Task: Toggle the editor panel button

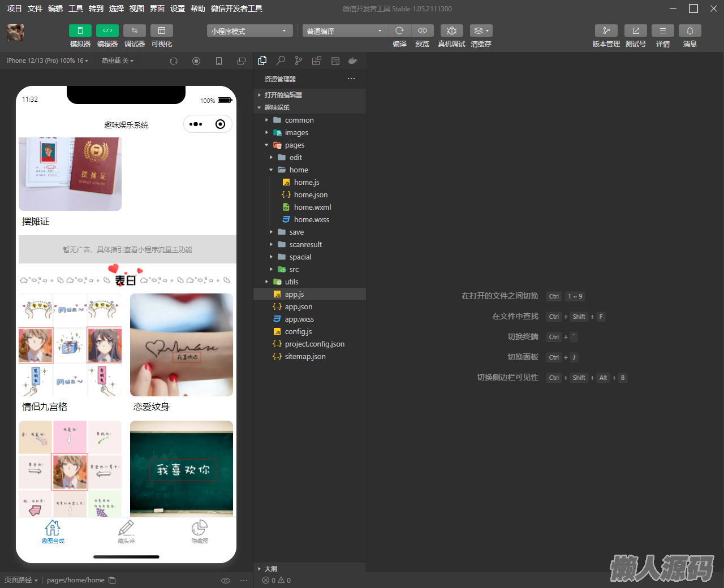Action: tap(107, 31)
